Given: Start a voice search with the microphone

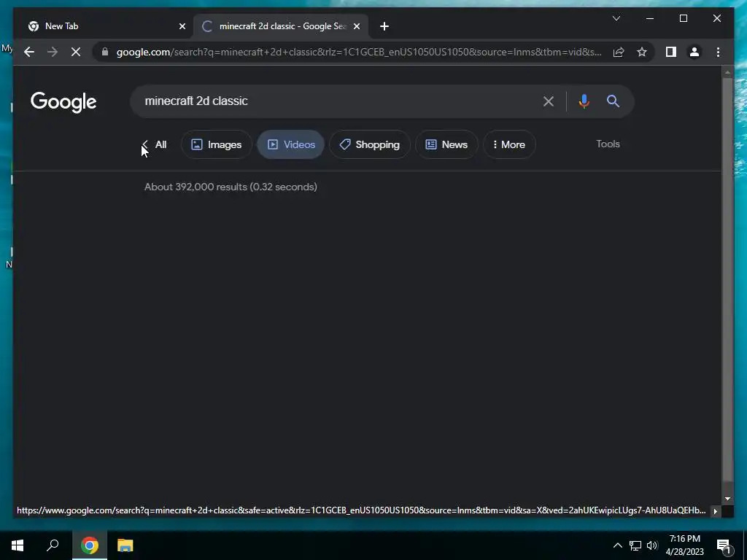Looking at the screenshot, I should click(x=584, y=101).
